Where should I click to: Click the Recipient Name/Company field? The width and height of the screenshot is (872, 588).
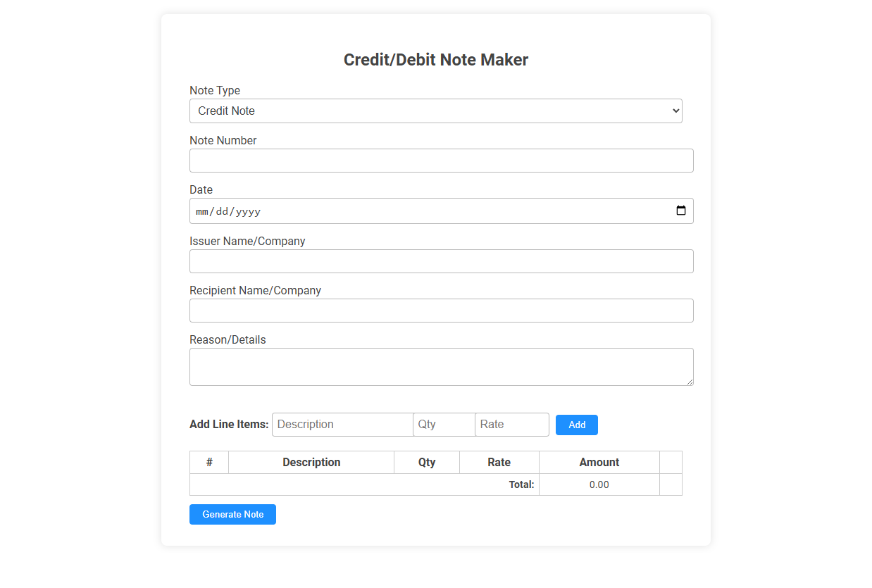[441, 310]
